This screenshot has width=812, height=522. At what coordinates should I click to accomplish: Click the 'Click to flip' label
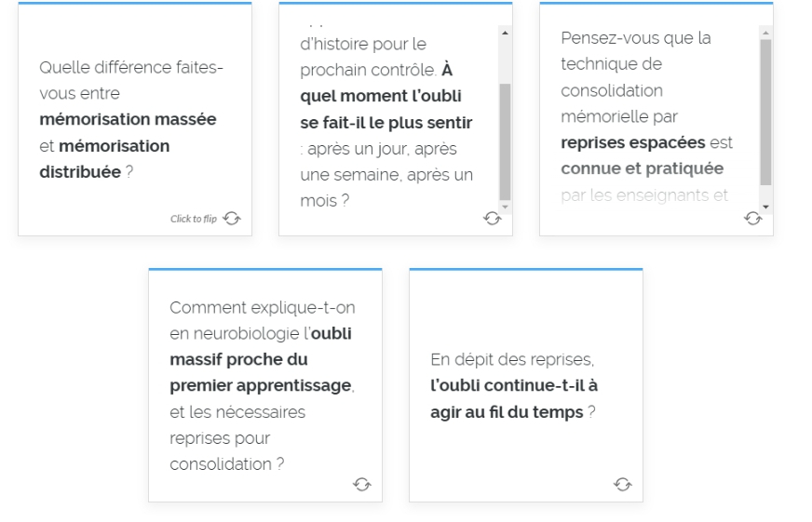point(194,219)
